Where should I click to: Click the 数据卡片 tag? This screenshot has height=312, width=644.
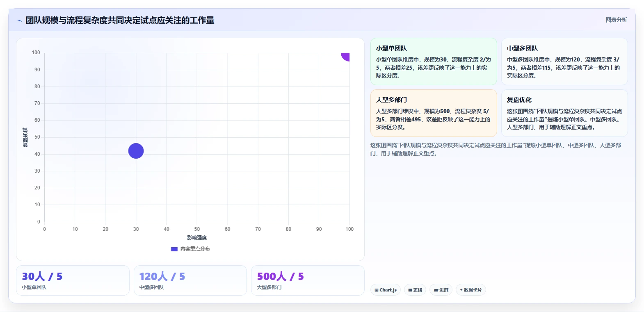click(x=471, y=290)
